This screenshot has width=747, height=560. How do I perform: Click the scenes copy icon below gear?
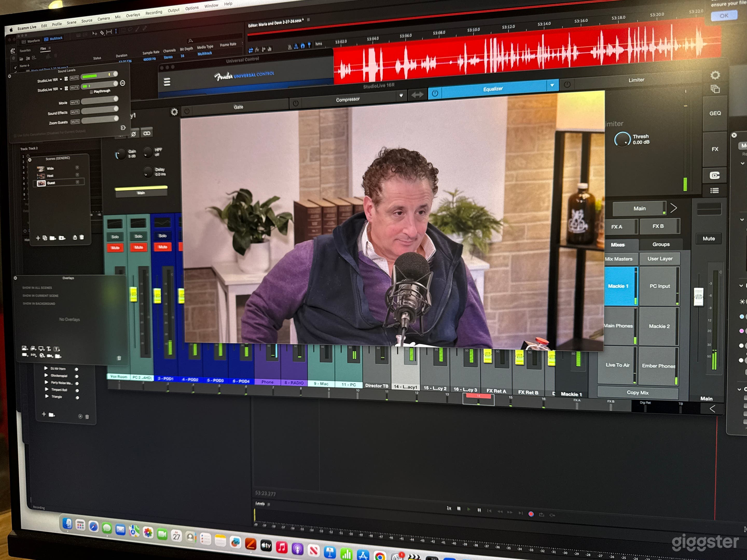[715, 89]
